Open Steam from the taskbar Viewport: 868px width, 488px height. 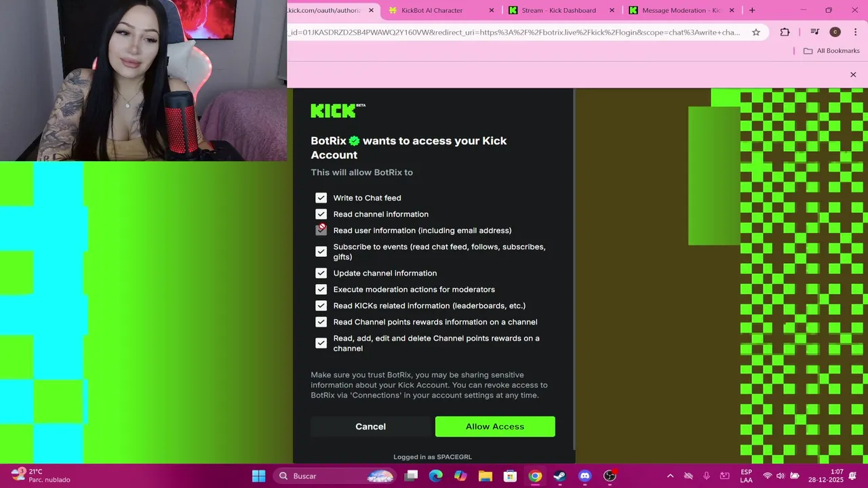tap(559, 476)
